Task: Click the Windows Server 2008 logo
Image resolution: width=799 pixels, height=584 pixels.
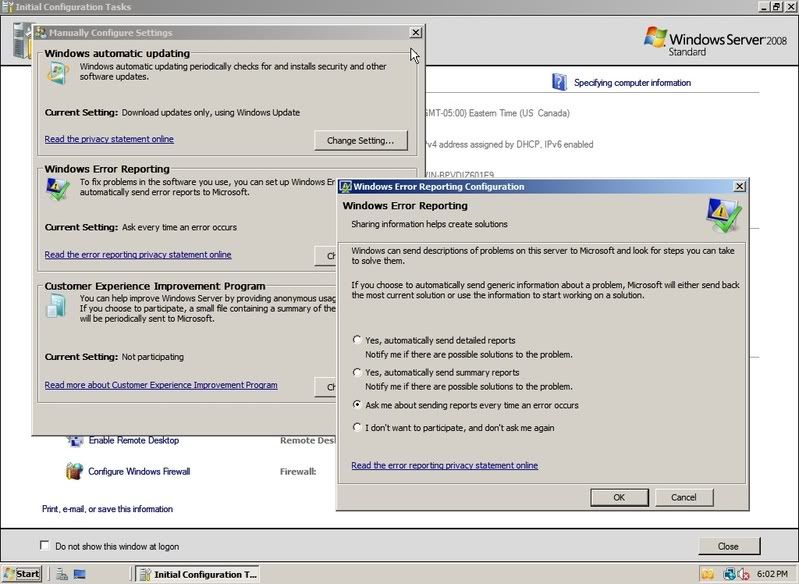Action: pos(715,41)
